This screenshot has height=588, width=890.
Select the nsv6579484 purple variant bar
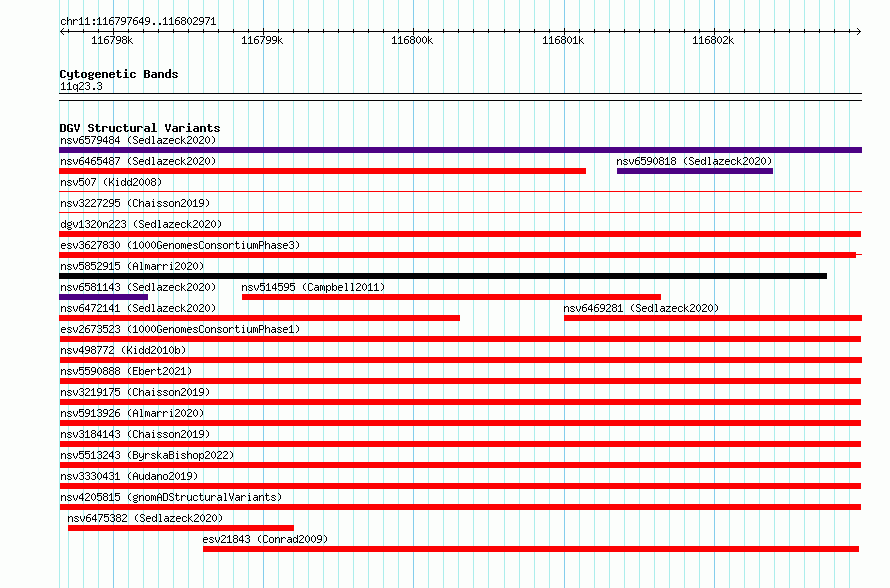coord(460,150)
